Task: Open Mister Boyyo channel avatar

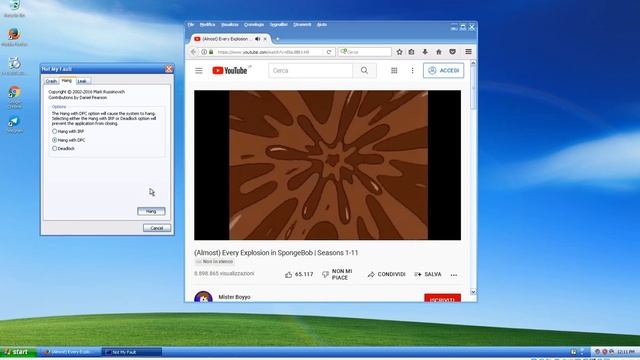Action: click(203, 297)
